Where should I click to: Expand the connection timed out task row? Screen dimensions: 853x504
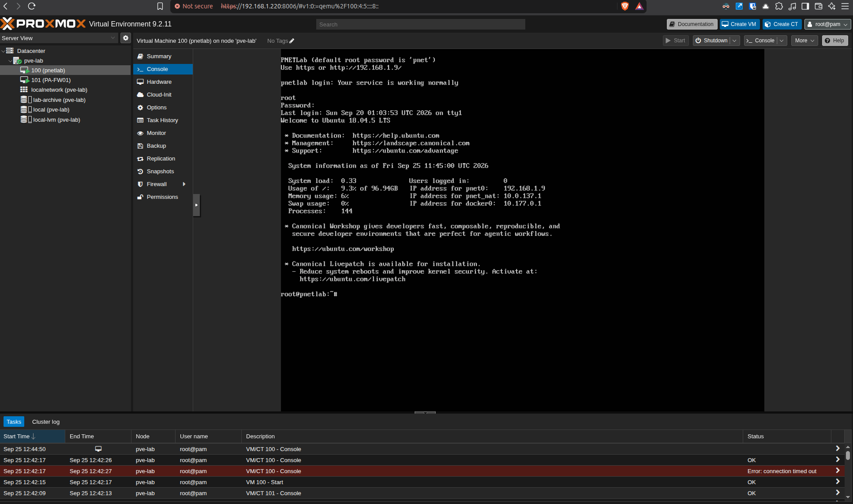tap(838, 471)
